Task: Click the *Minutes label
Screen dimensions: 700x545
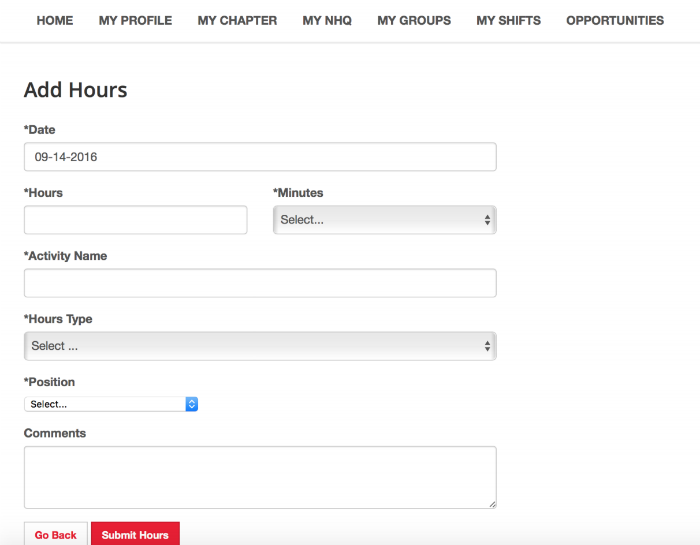Action: pyautogui.click(x=298, y=193)
